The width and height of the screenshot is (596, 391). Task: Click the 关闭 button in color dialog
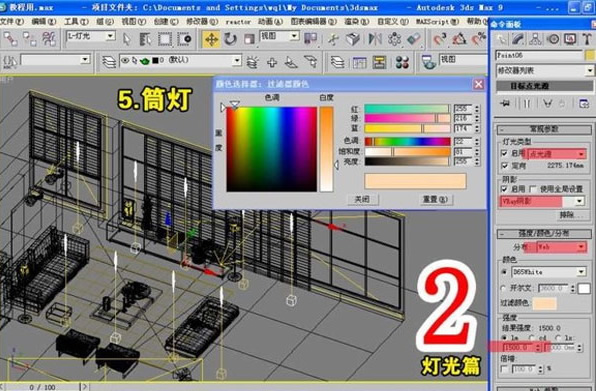362,199
